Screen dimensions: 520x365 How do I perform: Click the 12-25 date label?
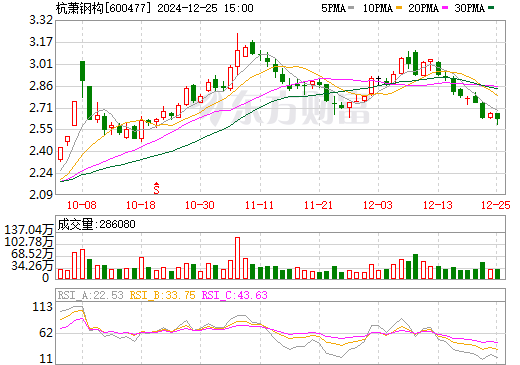click(x=496, y=205)
